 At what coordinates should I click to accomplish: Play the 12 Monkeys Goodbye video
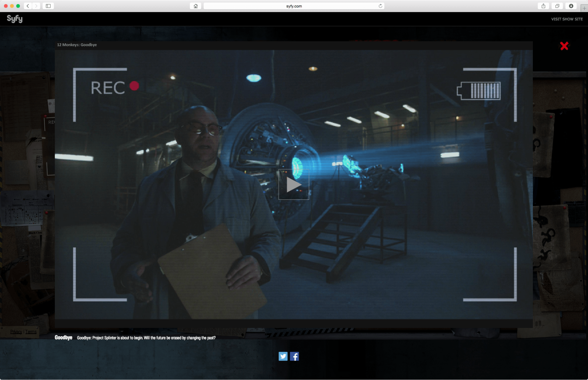click(293, 185)
